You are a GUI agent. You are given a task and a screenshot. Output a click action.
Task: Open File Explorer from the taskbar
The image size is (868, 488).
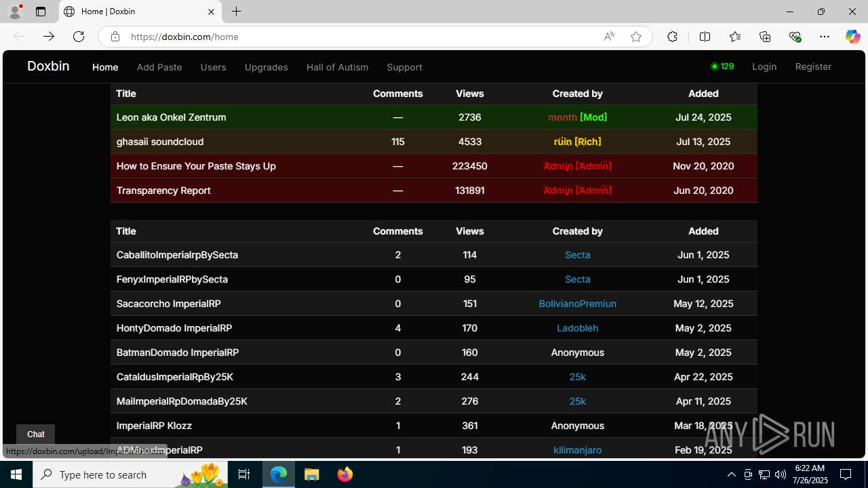(312, 474)
